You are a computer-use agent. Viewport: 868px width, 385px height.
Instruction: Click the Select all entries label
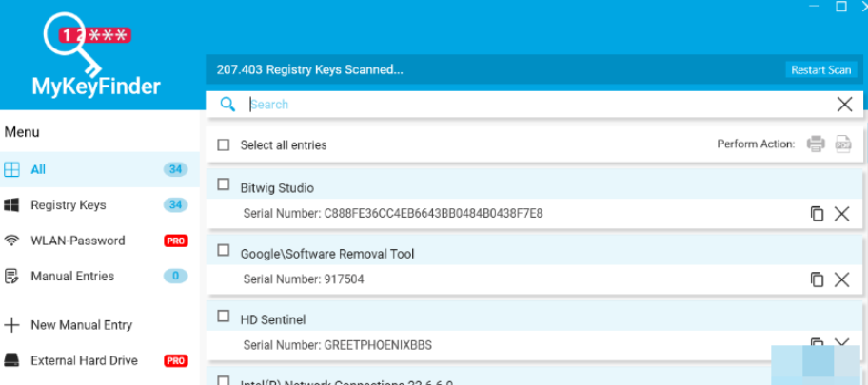(284, 144)
